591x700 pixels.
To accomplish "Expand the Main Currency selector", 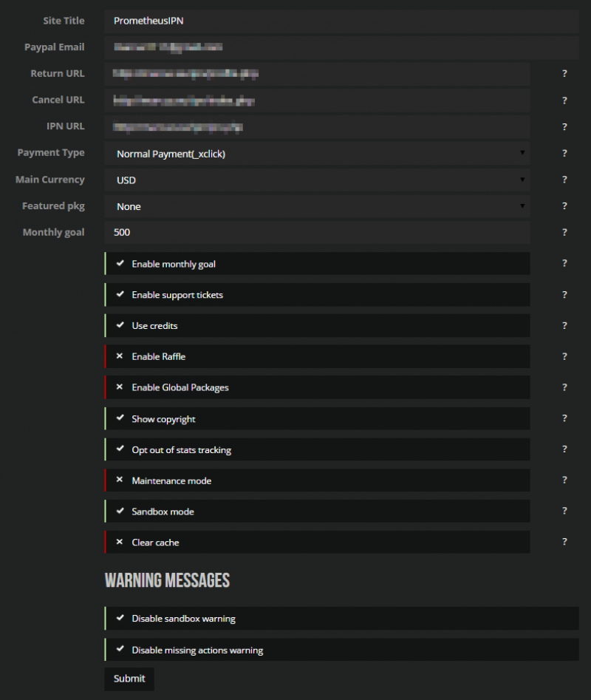I will click(317, 180).
